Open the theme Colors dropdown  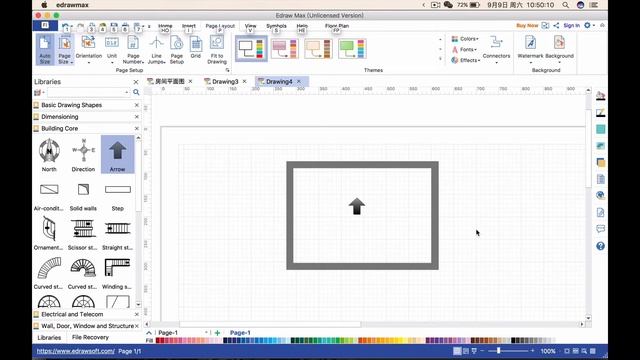click(465, 39)
